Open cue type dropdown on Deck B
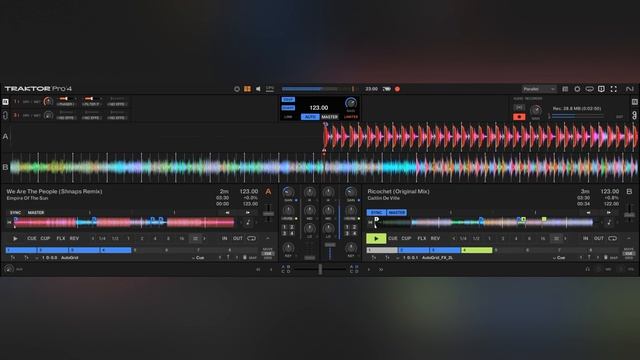Screen dimensions: 640x360 pyautogui.click(x=559, y=258)
